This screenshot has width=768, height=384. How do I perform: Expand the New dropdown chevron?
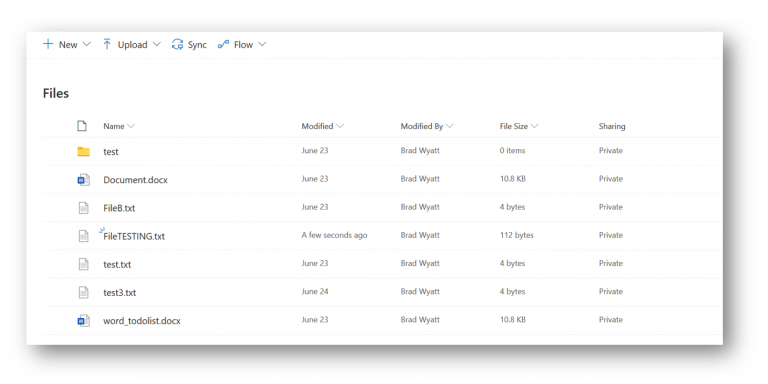pyautogui.click(x=87, y=45)
